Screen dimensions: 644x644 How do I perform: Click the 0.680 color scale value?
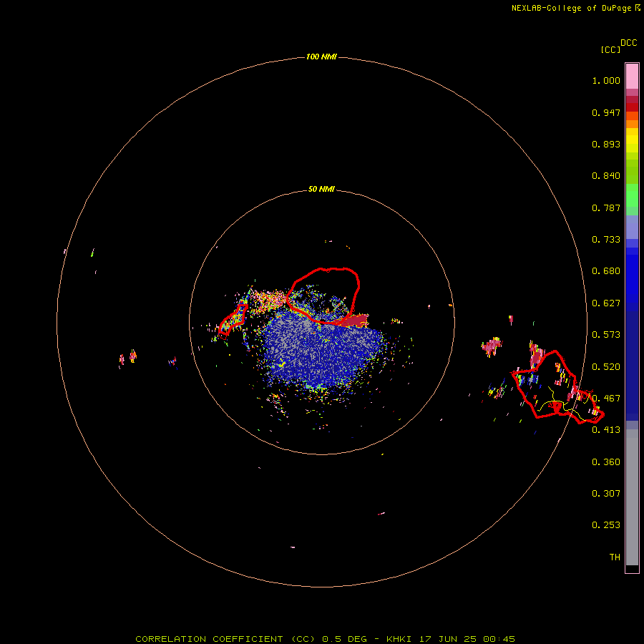pos(606,271)
